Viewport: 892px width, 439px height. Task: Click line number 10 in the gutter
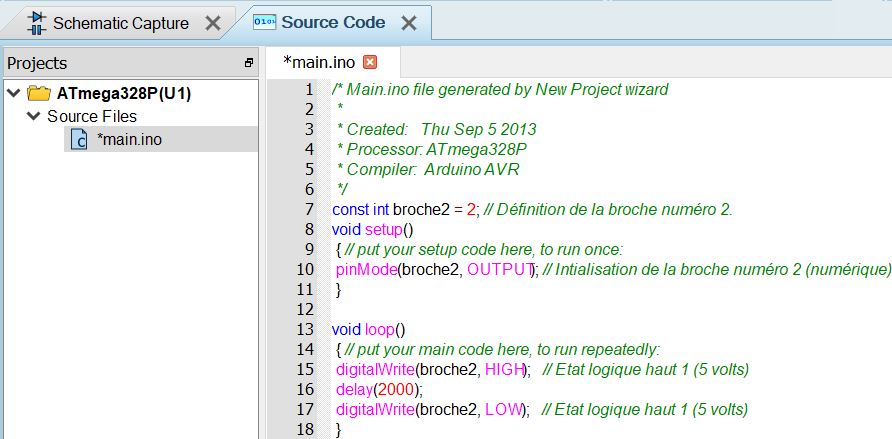point(305,269)
